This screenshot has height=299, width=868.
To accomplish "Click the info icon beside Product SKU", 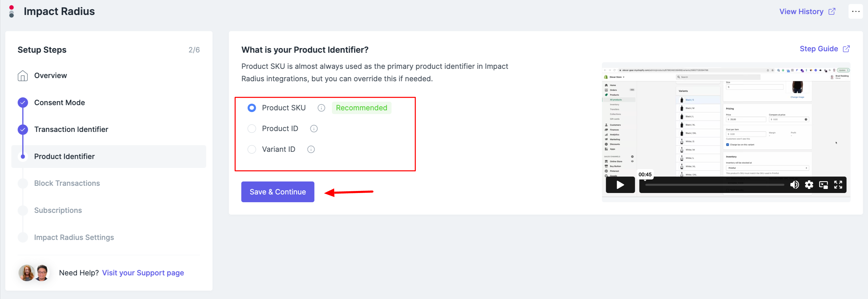I will coord(321,108).
